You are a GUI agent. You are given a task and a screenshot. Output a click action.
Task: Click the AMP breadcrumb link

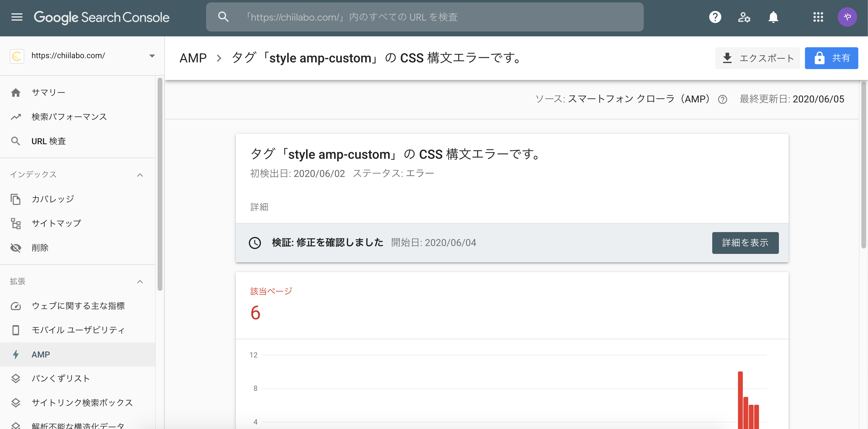193,58
